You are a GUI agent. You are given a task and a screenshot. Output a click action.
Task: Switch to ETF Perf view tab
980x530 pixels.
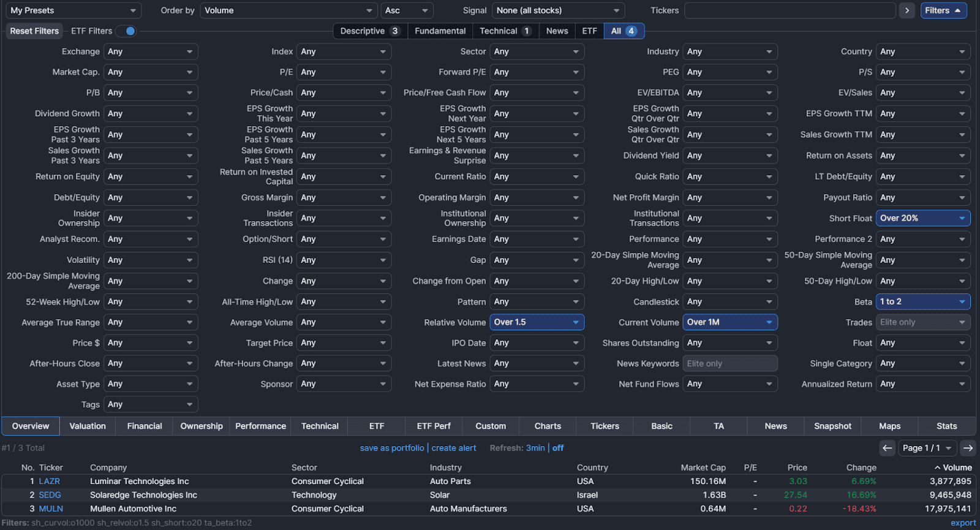(x=434, y=426)
